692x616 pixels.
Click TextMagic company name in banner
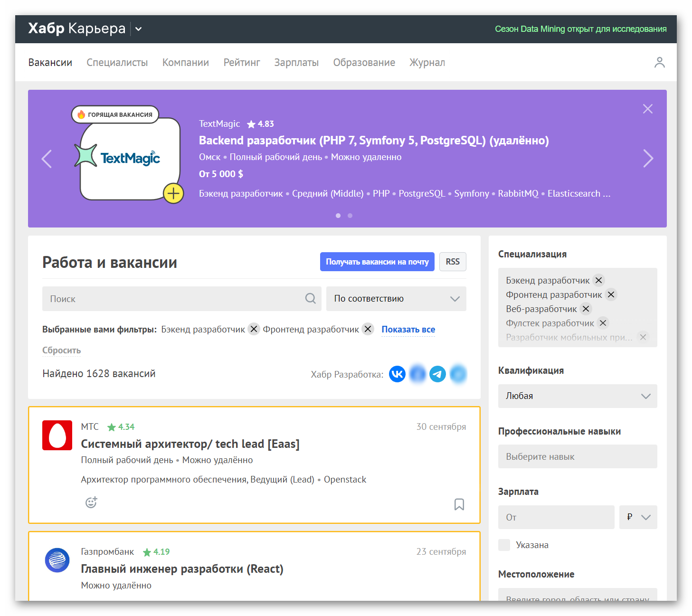click(x=219, y=123)
